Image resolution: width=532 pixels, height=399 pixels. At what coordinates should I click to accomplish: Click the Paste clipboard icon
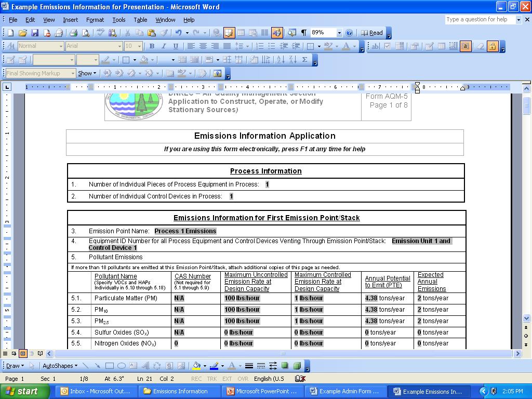(x=152, y=33)
